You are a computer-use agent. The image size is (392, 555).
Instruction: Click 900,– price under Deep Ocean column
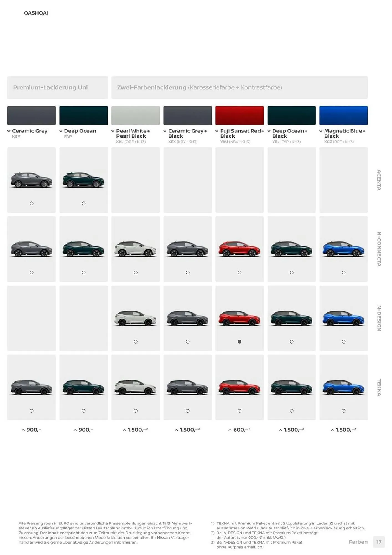pyautogui.click(x=86, y=430)
